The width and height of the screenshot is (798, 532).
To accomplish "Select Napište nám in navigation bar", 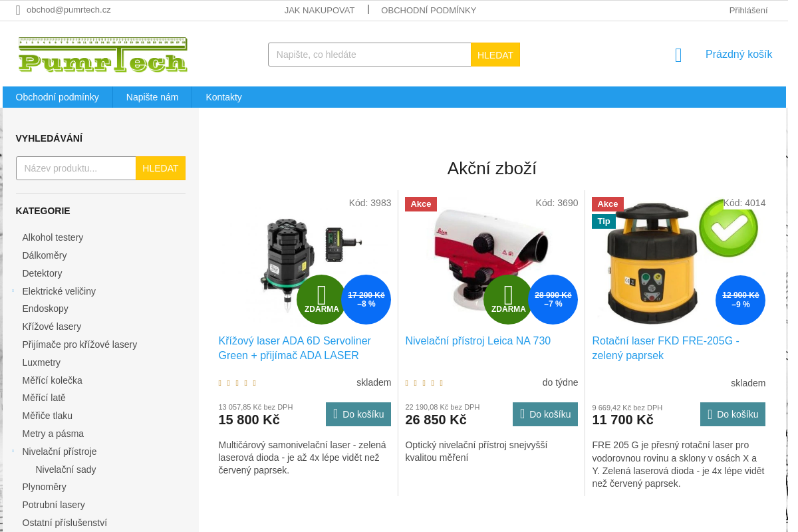I will [152, 97].
